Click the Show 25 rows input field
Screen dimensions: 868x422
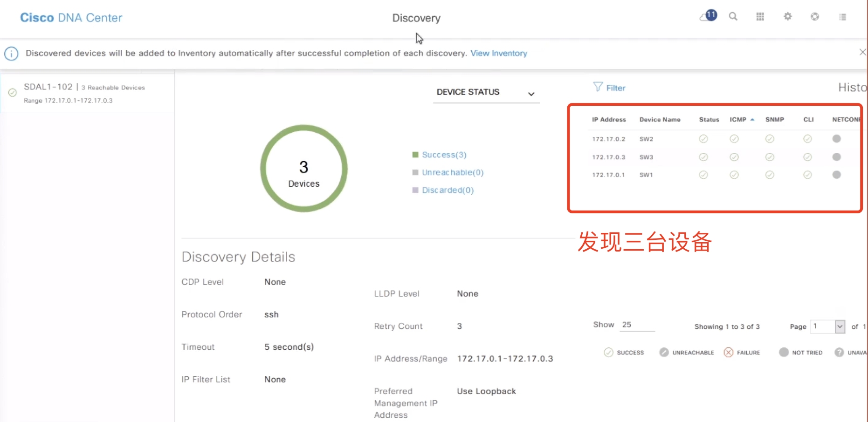point(637,325)
